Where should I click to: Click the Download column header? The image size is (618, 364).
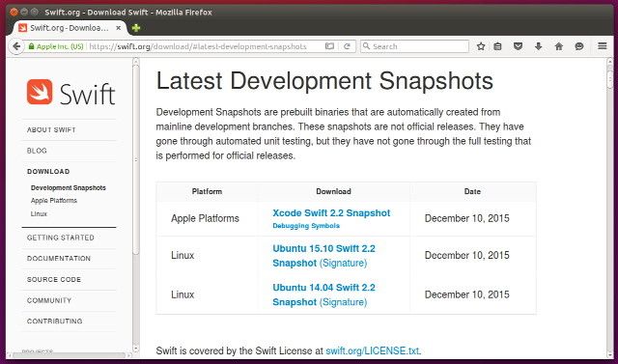click(x=333, y=191)
